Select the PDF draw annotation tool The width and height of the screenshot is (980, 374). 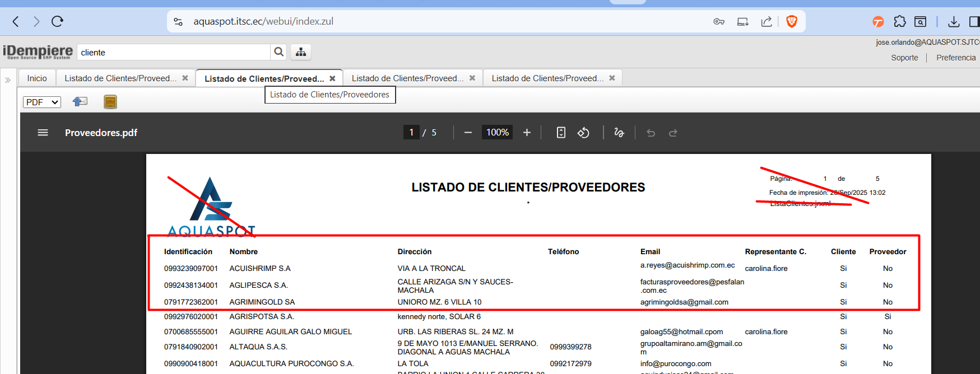tap(619, 133)
